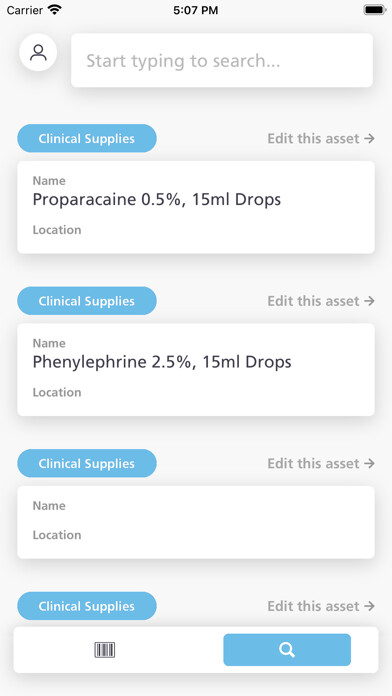392x696 pixels.
Task: Tap Clinical Supplies tag above Proparacaine
Action: (87, 138)
